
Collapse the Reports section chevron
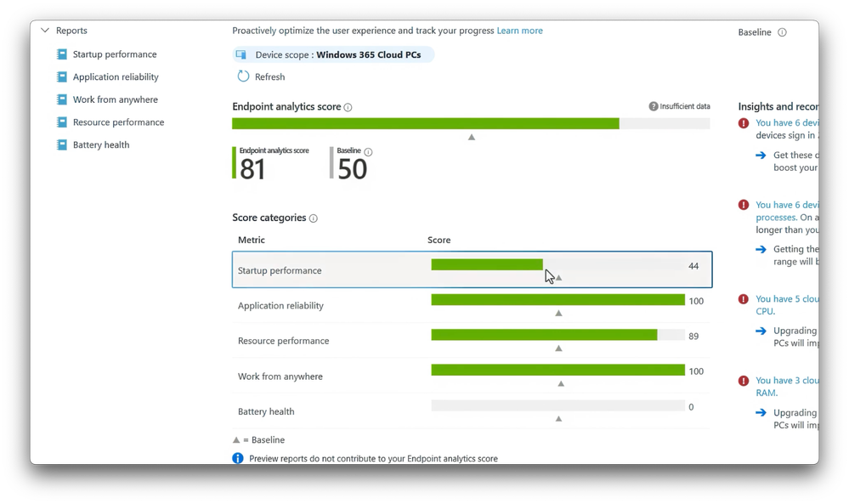[x=45, y=31]
